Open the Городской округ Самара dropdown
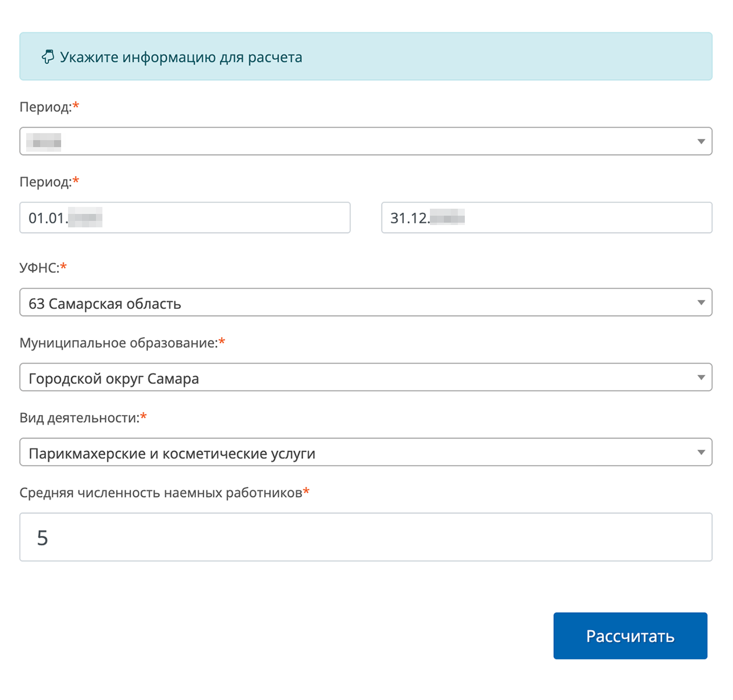This screenshot has height=700, width=733. [x=366, y=377]
